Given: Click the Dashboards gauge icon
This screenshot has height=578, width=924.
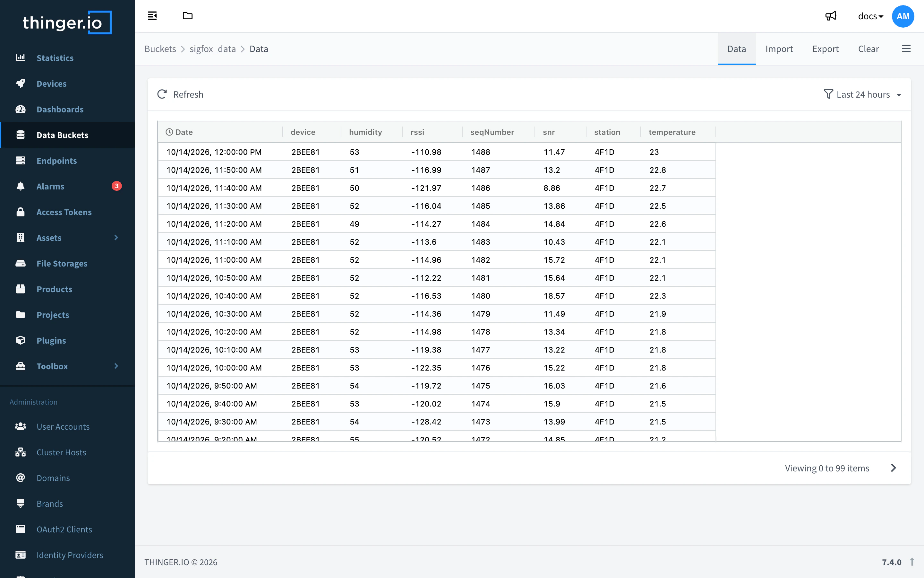Looking at the screenshot, I should click(x=20, y=109).
